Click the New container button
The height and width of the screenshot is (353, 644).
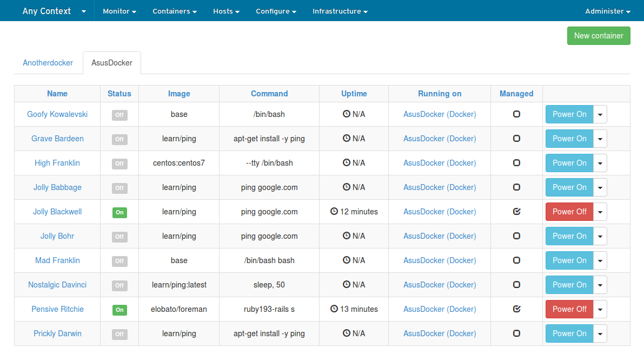599,36
